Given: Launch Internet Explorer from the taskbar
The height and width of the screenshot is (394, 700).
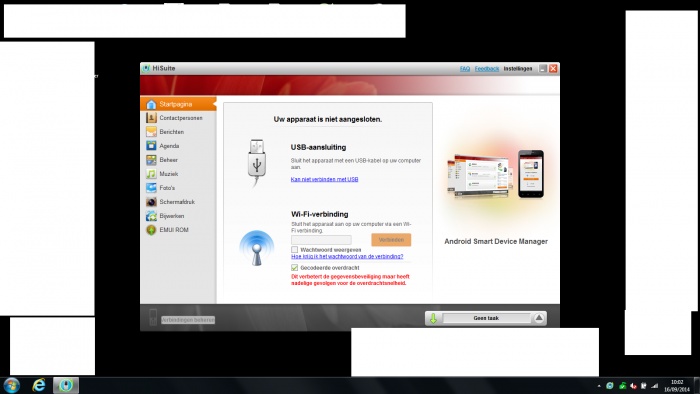Looking at the screenshot, I should pos(39,385).
